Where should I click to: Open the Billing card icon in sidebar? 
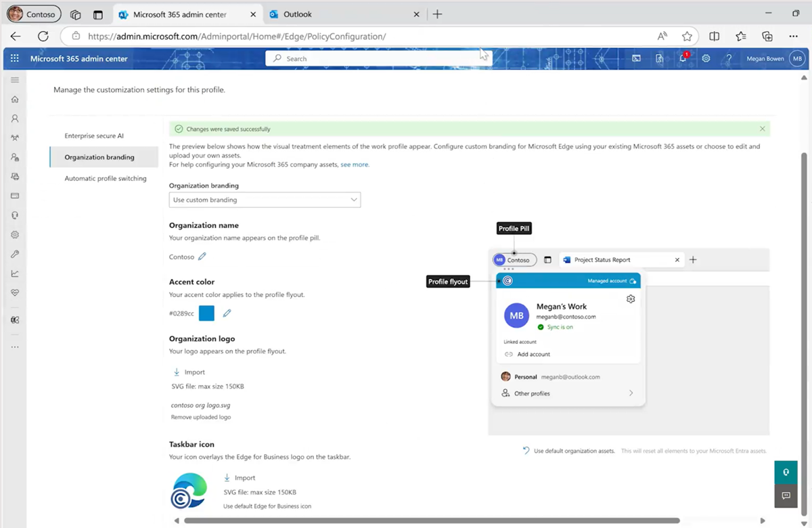click(x=15, y=196)
